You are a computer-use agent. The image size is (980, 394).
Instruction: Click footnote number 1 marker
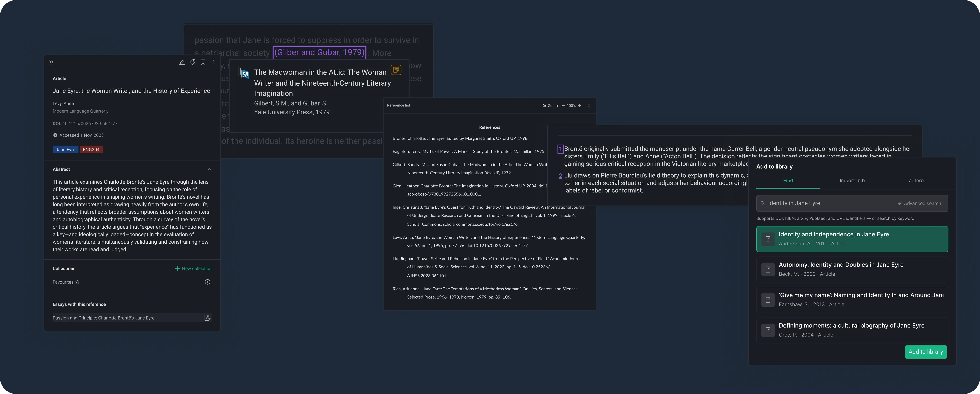560,149
